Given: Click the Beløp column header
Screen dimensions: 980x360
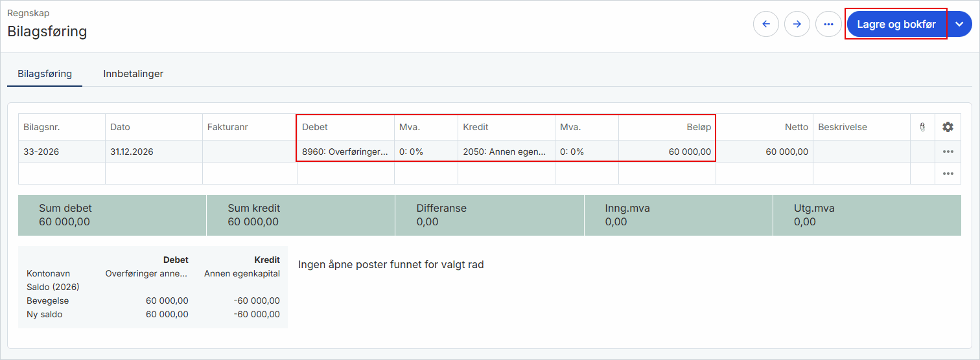Looking at the screenshot, I should click(x=667, y=127).
